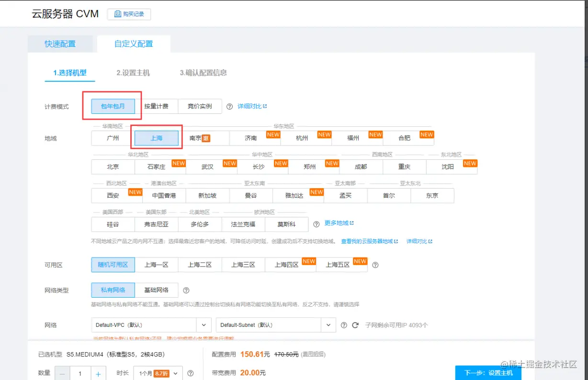Viewport: 588px width, 380px height.
Task: Open the 更多地域 link
Action: pyautogui.click(x=339, y=223)
